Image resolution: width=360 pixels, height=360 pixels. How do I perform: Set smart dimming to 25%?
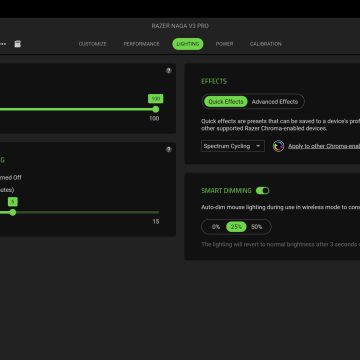point(236,227)
